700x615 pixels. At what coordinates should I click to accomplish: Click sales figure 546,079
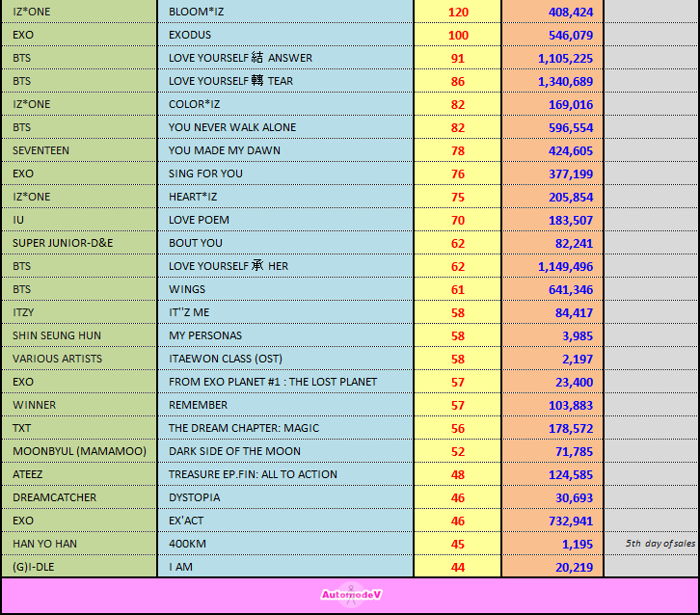(571, 36)
